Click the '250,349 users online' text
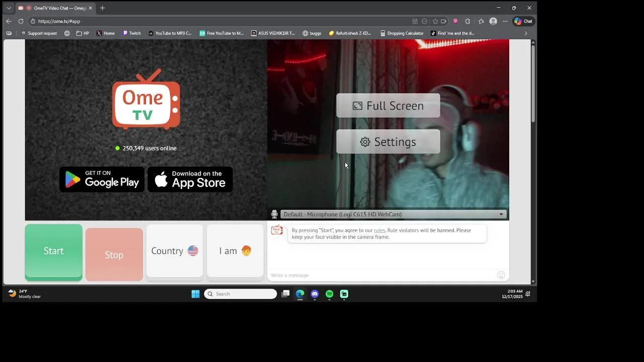 point(149,148)
